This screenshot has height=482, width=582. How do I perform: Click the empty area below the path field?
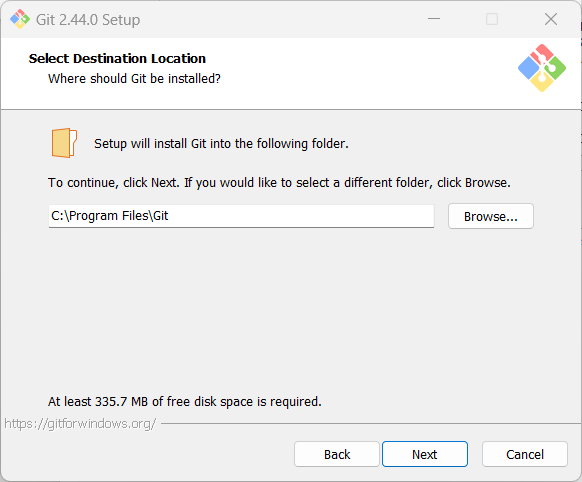coord(291,308)
